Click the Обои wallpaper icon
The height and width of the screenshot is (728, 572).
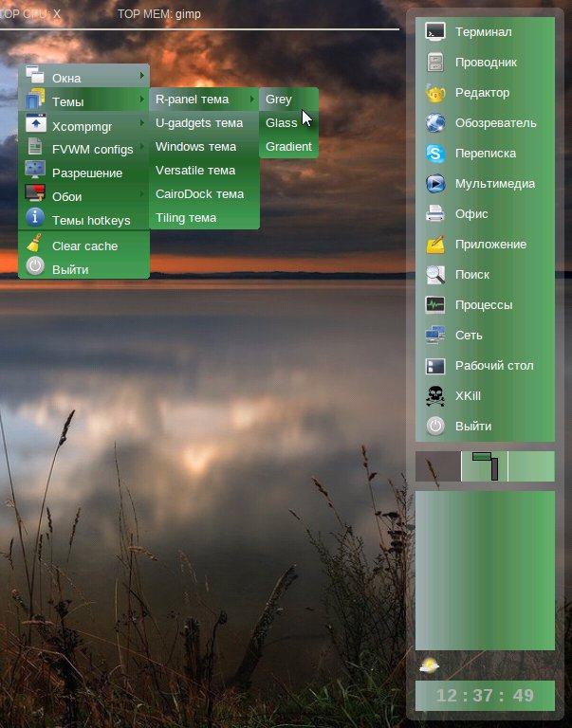click(x=35, y=193)
